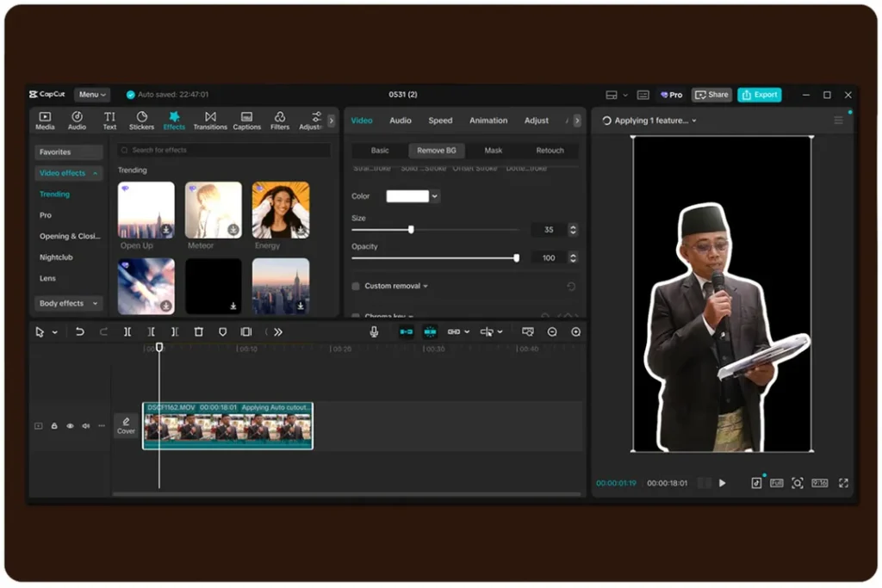Switch to the Adjust tab

click(x=536, y=121)
